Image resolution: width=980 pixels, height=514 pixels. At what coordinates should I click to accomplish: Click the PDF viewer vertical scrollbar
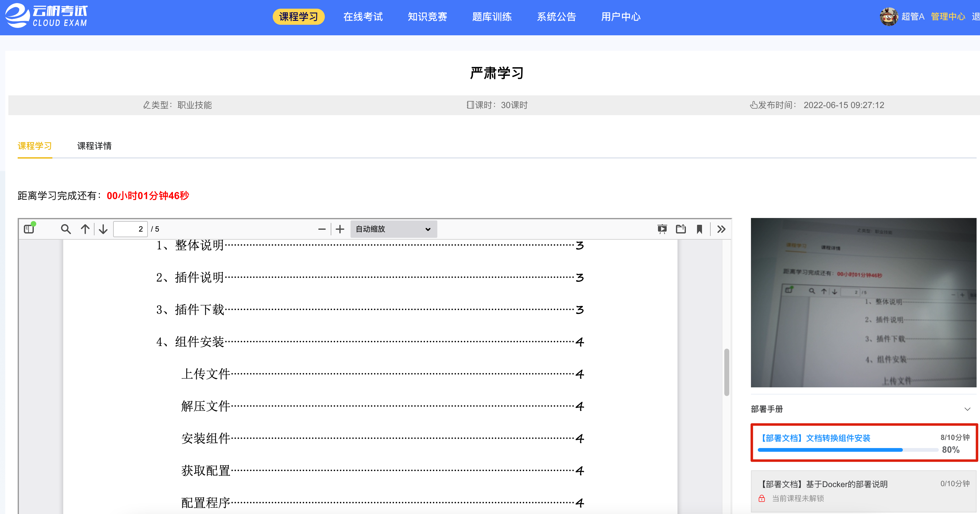(726, 372)
